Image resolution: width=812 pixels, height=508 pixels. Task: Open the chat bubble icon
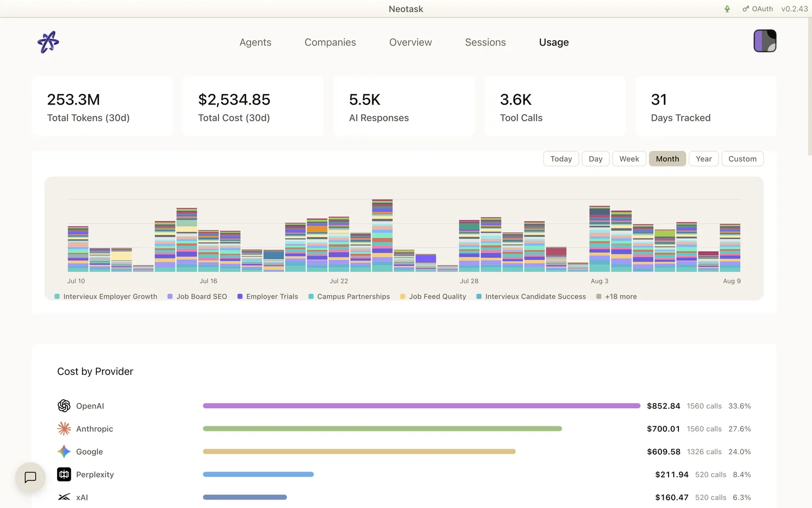pyautogui.click(x=30, y=477)
